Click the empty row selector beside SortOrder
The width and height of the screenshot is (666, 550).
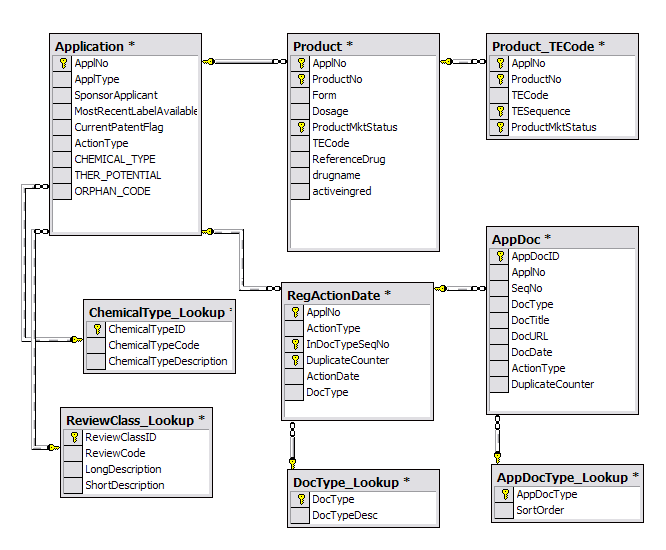(x=504, y=510)
